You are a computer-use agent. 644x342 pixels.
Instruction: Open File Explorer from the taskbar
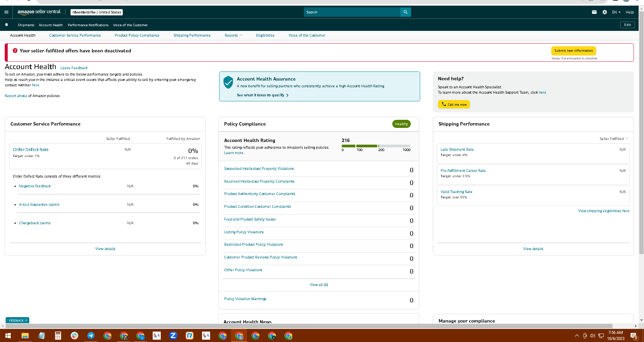coord(25,336)
